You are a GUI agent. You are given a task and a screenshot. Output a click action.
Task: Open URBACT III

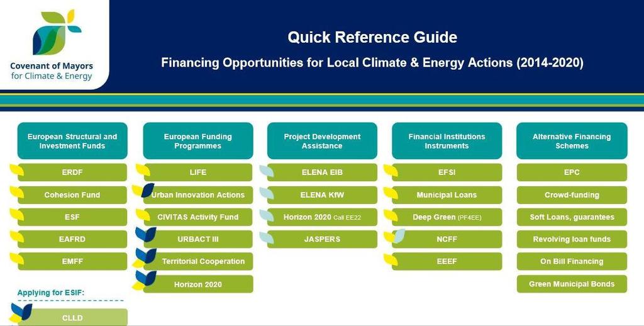[198, 239]
